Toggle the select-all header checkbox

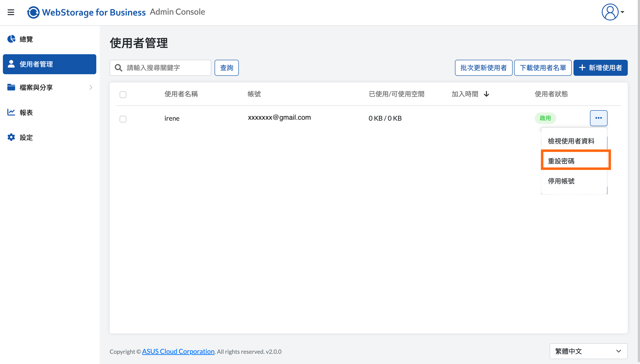pyautogui.click(x=123, y=94)
